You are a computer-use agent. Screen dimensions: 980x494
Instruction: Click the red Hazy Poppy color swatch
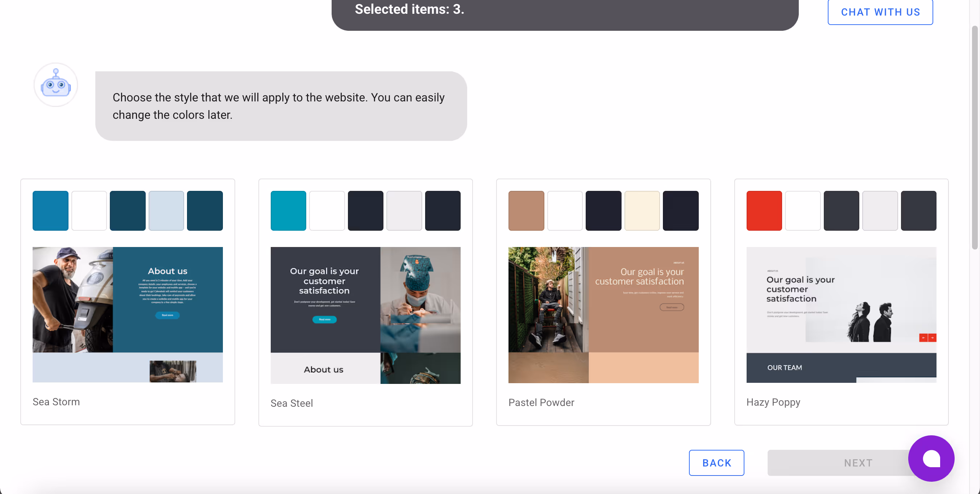tap(764, 211)
